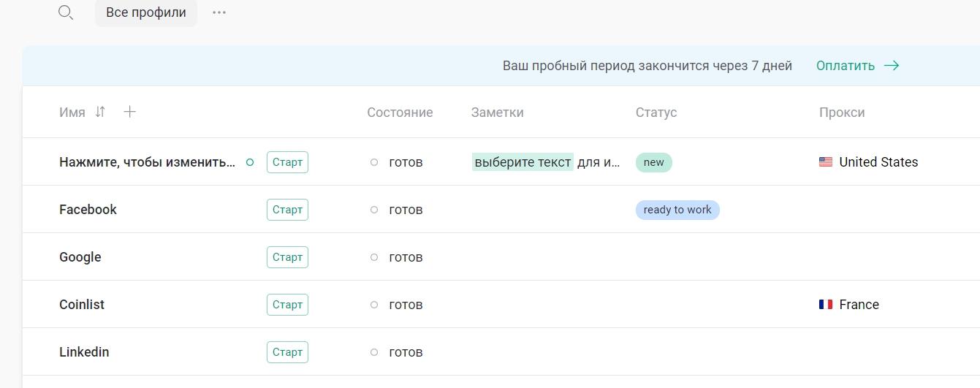
Task: Open the three-dots more options menu
Action: (x=219, y=12)
